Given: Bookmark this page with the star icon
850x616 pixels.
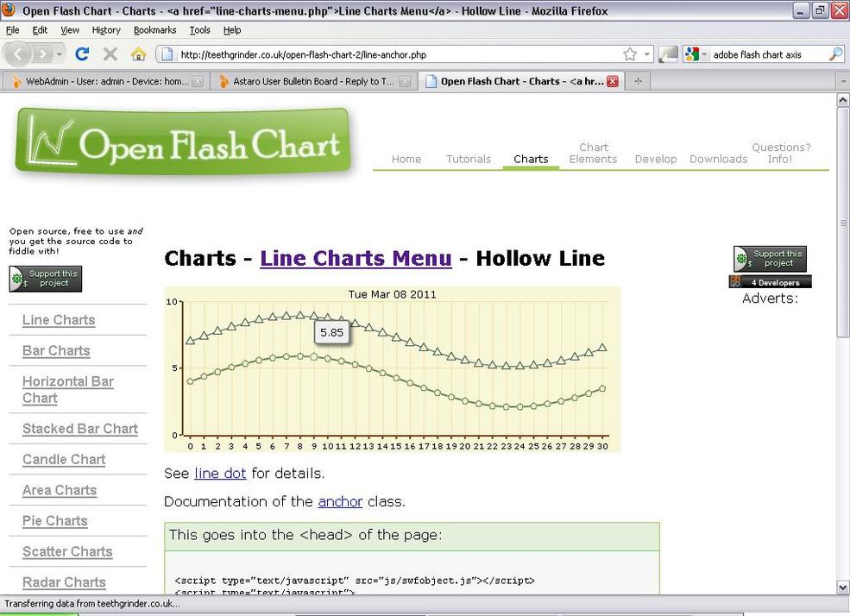Looking at the screenshot, I should [x=629, y=54].
